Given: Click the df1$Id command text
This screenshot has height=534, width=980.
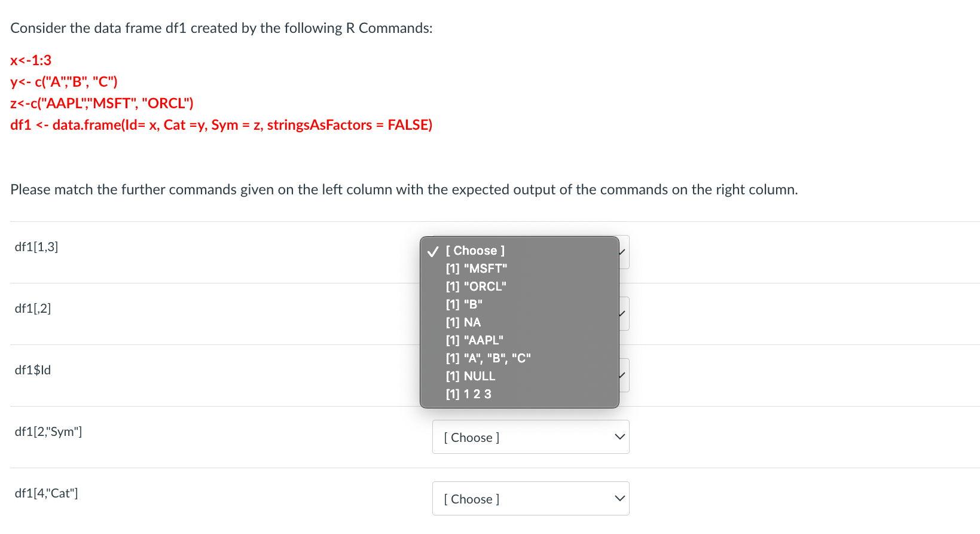Looking at the screenshot, I should pos(33,370).
